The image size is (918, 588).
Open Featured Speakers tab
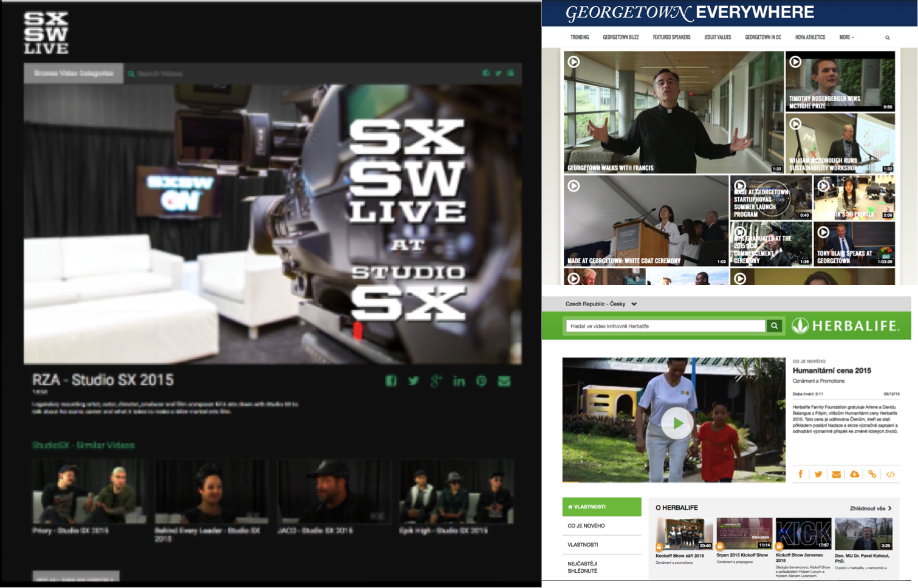click(x=671, y=38)
